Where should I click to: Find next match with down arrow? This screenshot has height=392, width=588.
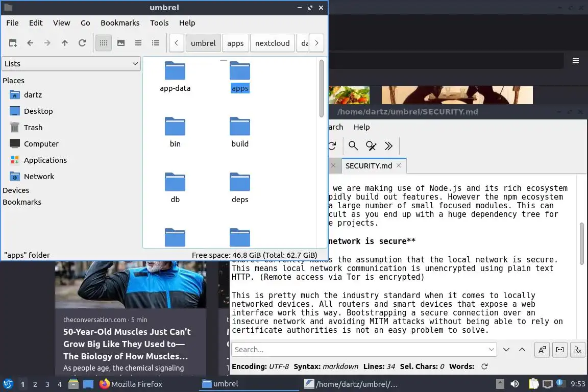tap(506, 350)
